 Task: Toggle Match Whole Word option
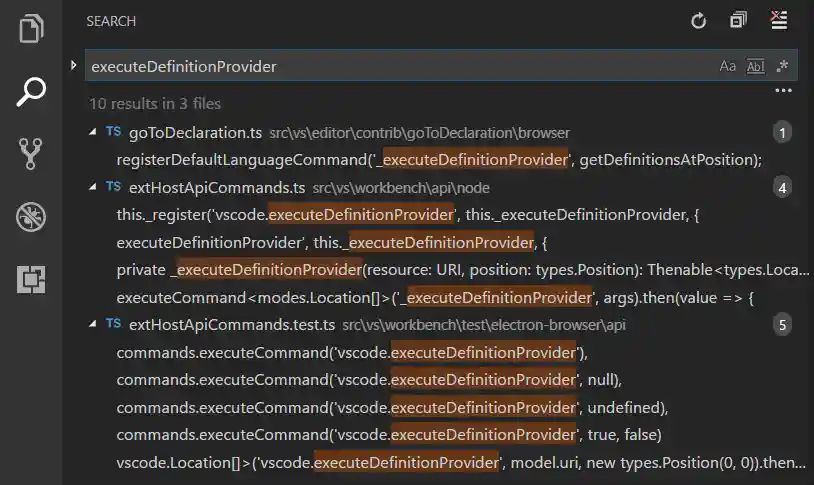(755, 66)
